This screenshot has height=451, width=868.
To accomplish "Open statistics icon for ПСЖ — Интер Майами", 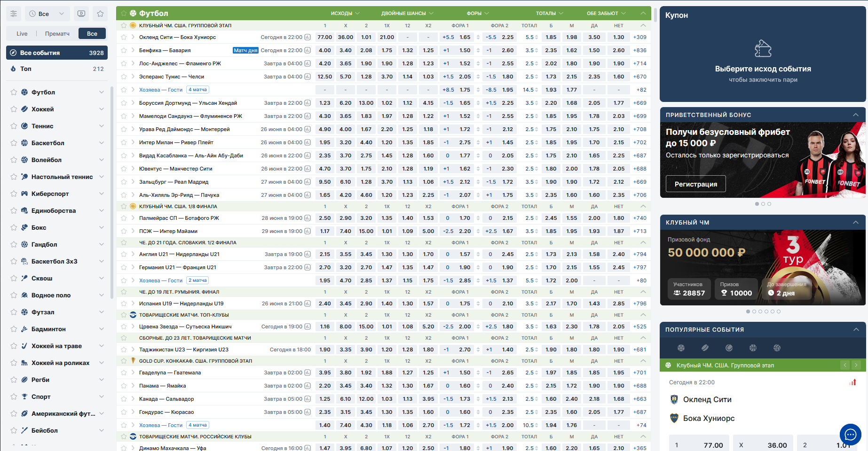I will click(308, 231).
